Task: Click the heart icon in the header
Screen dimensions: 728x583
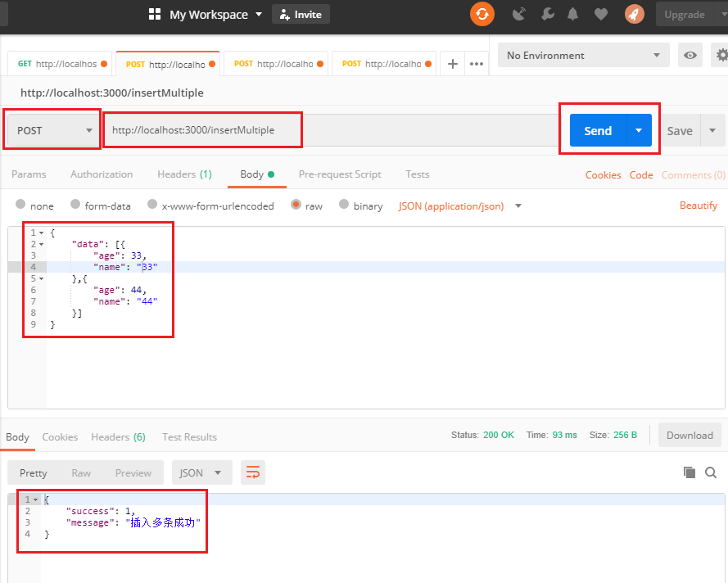Action: [x=601, y=15]
